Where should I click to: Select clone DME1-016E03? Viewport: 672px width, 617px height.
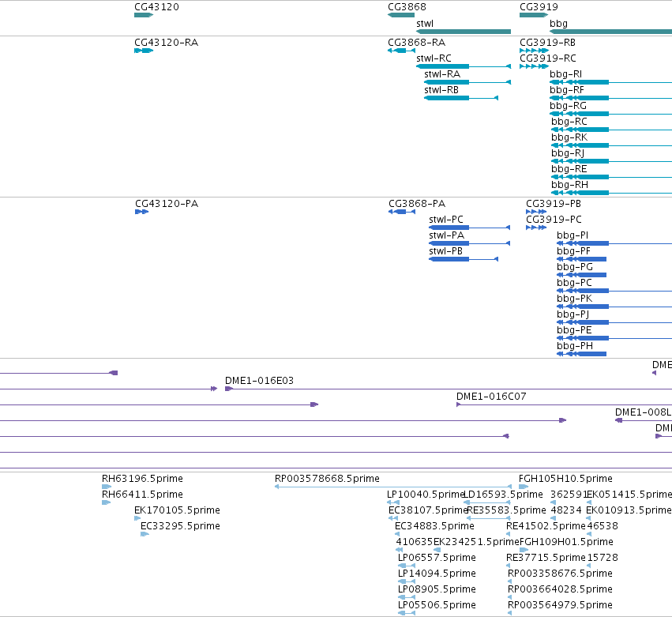pos(449,389)
